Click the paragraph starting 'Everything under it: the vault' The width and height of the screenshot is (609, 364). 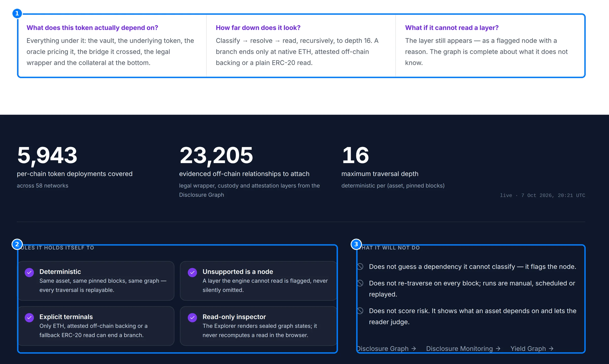110,52
